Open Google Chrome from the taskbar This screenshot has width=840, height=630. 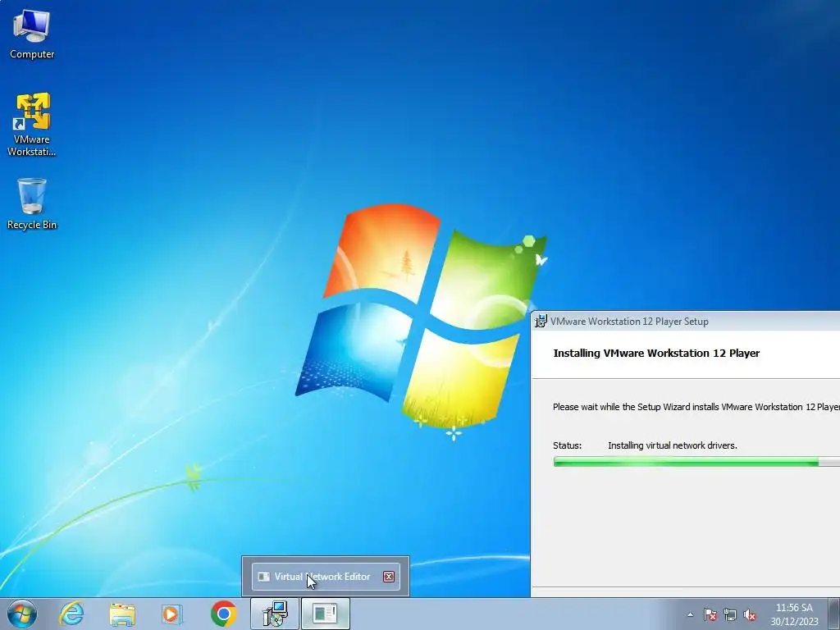(223, 614)
